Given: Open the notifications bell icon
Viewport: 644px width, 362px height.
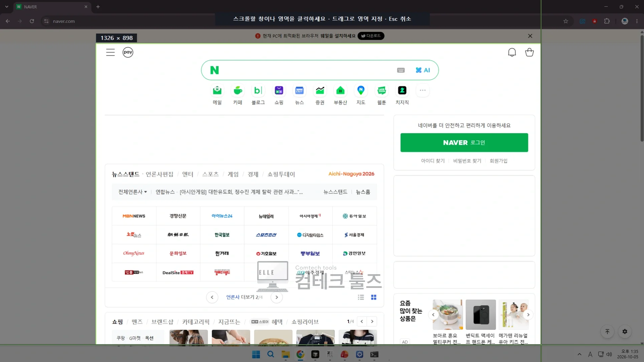Looking at the screenshot, I should pos(512,52).
